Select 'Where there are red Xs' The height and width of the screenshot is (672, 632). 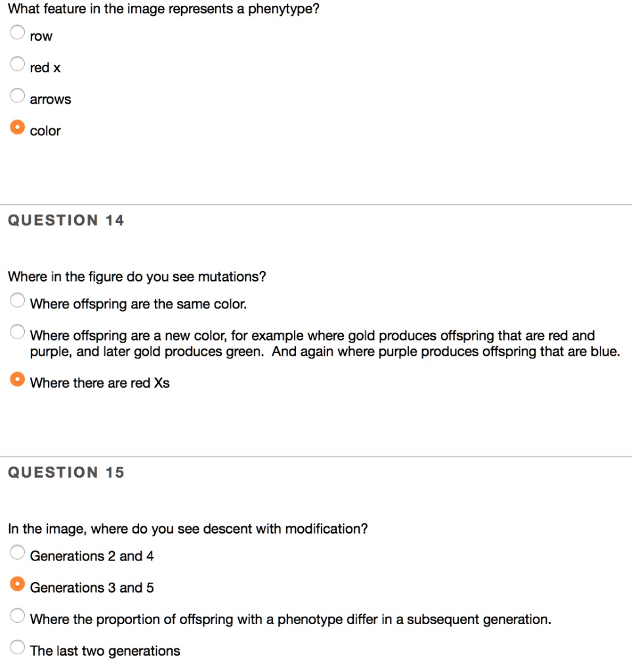click(17, 379)
